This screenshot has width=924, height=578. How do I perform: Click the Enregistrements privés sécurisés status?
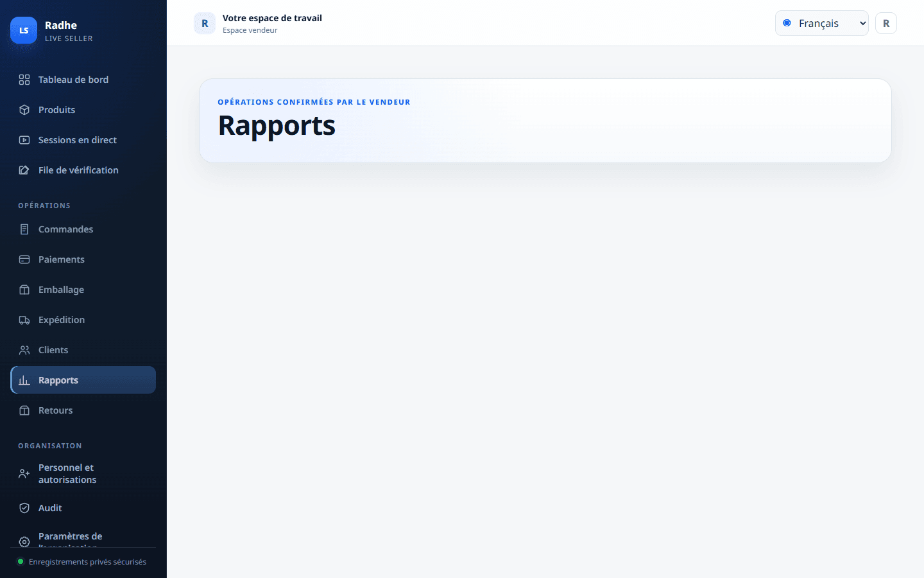[87, 562]
